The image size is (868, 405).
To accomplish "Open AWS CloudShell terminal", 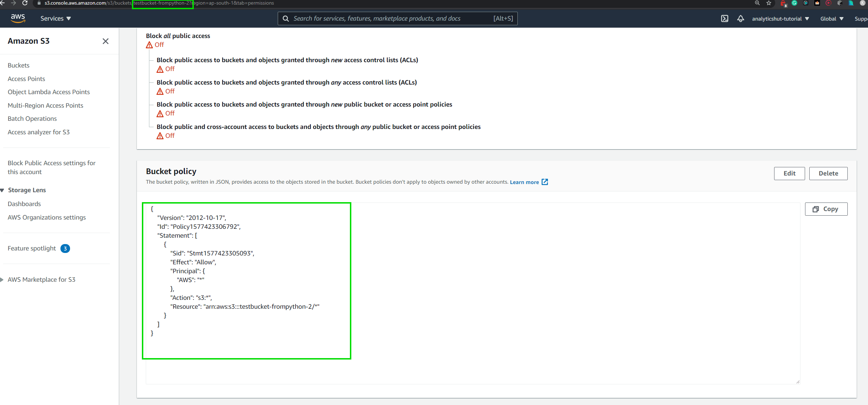I will [x=725, y=18].
